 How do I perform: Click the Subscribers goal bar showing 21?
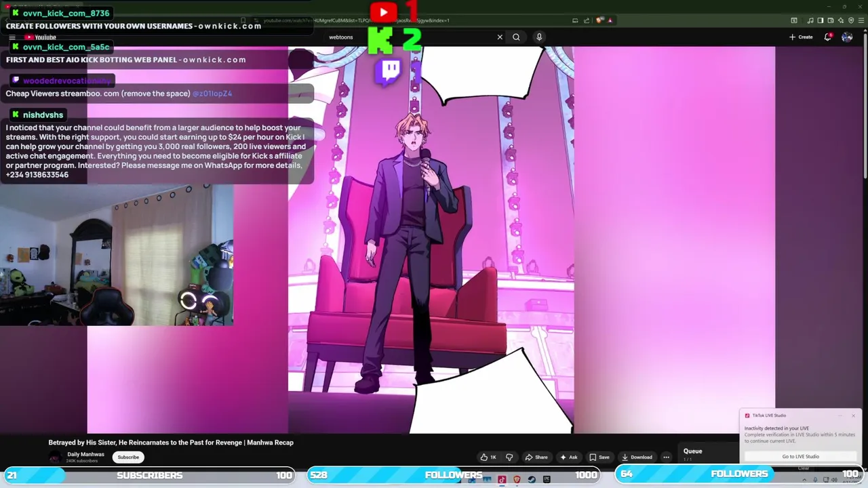pos(149,475)
